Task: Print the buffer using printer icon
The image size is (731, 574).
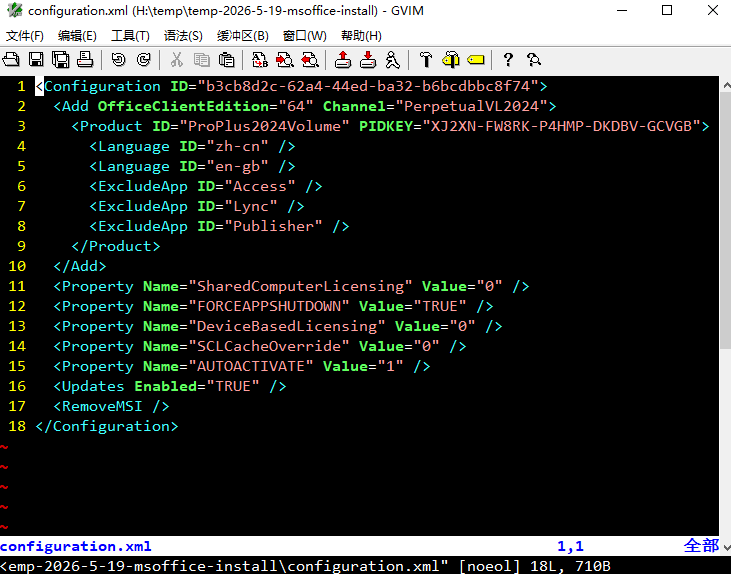Action: 85,60
